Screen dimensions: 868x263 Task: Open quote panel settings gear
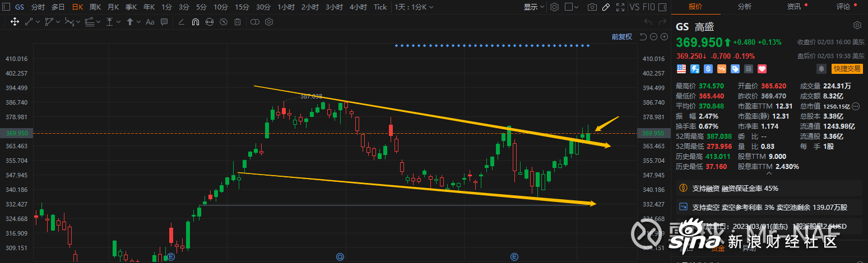857,26
